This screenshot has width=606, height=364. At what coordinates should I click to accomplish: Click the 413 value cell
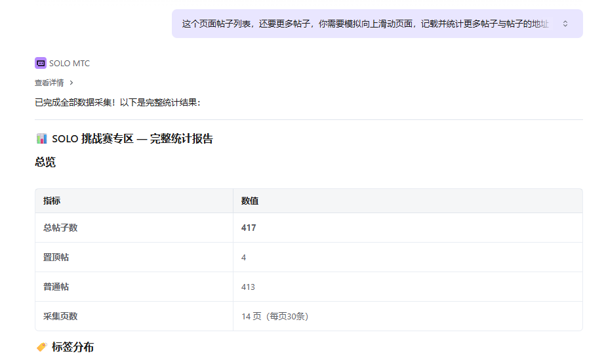(x=248, y=287)
